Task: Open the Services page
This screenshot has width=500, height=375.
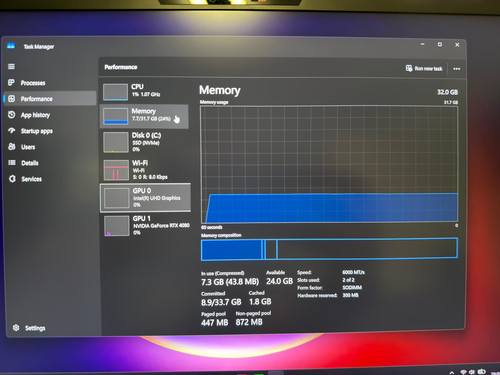Action: coord(50,179)
